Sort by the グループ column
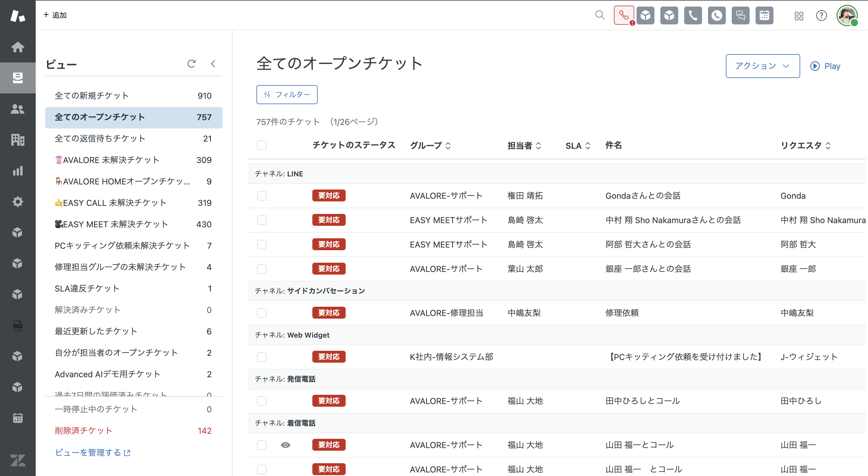868x476 pixels. pos(430,145)
